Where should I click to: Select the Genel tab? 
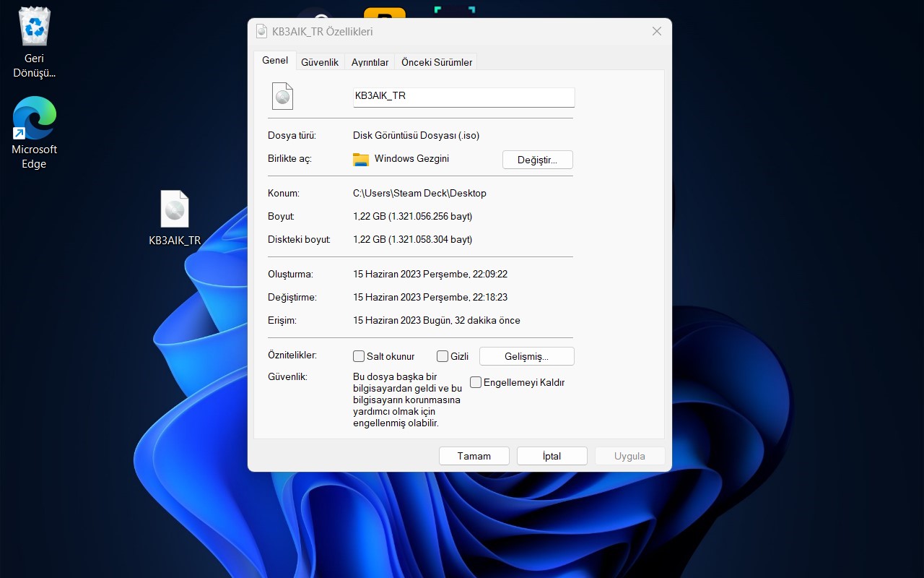point(275,61)
